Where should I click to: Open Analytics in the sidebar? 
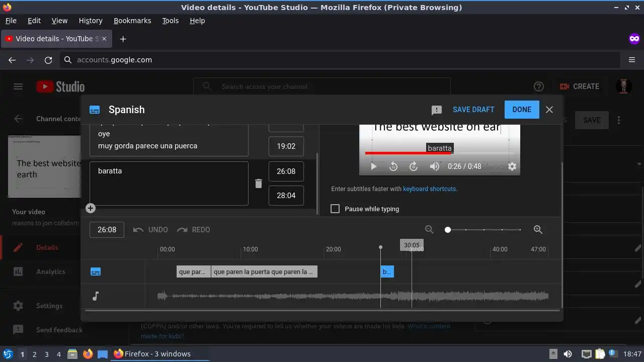pyautogui.click(x=40, y=271)
